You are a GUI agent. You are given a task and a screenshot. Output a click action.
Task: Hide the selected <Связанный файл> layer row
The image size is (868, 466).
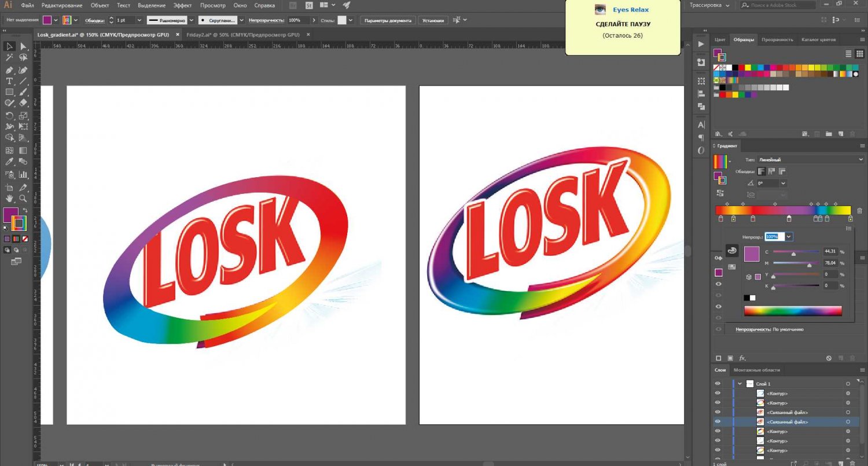click(x=718, y=421)
